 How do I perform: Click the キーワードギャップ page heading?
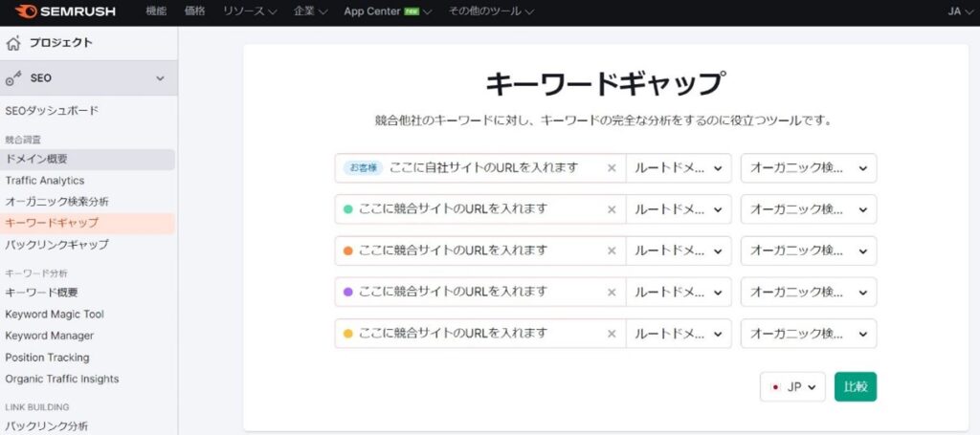pyautogui.click(x=606, y=83)
